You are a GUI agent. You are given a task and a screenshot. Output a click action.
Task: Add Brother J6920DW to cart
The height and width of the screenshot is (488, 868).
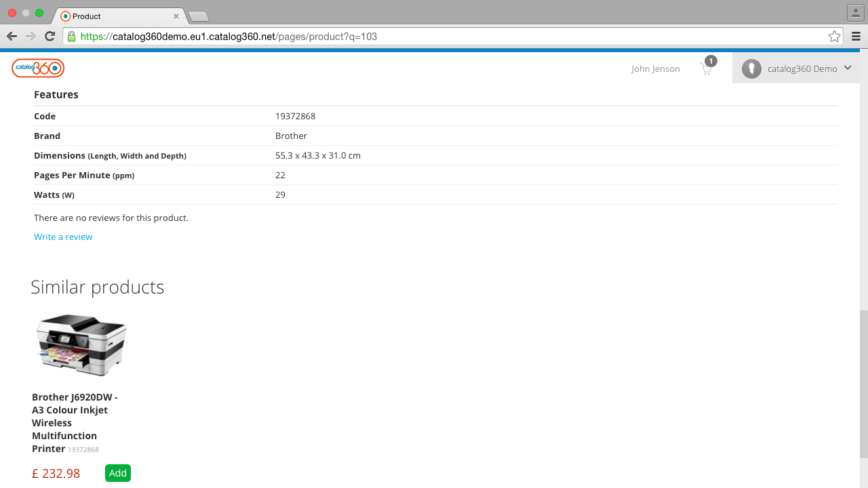118,473
